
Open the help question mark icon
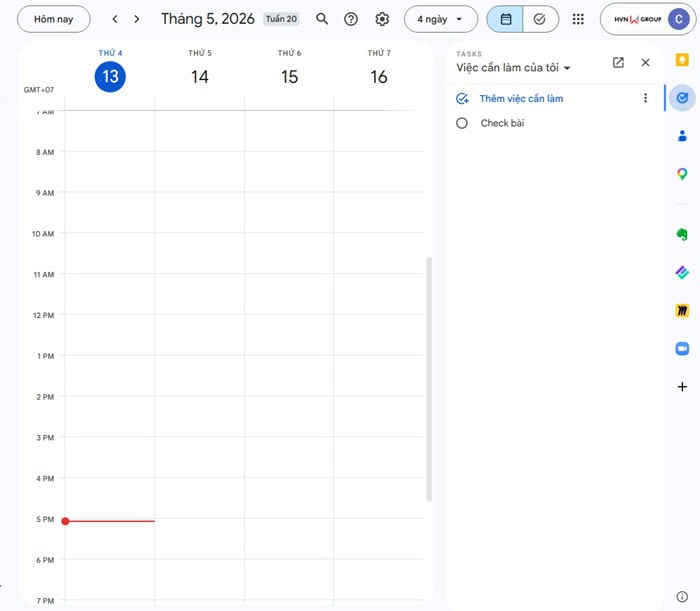point(351,19)
